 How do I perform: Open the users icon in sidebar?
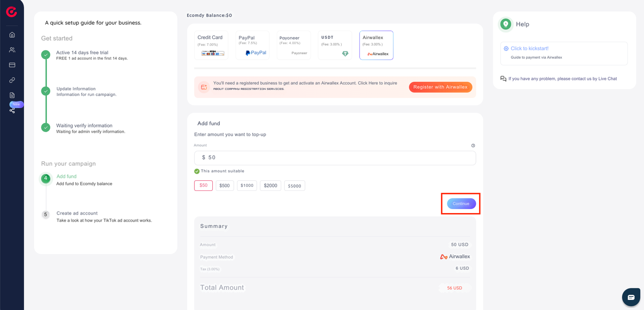tap(12, 50)
